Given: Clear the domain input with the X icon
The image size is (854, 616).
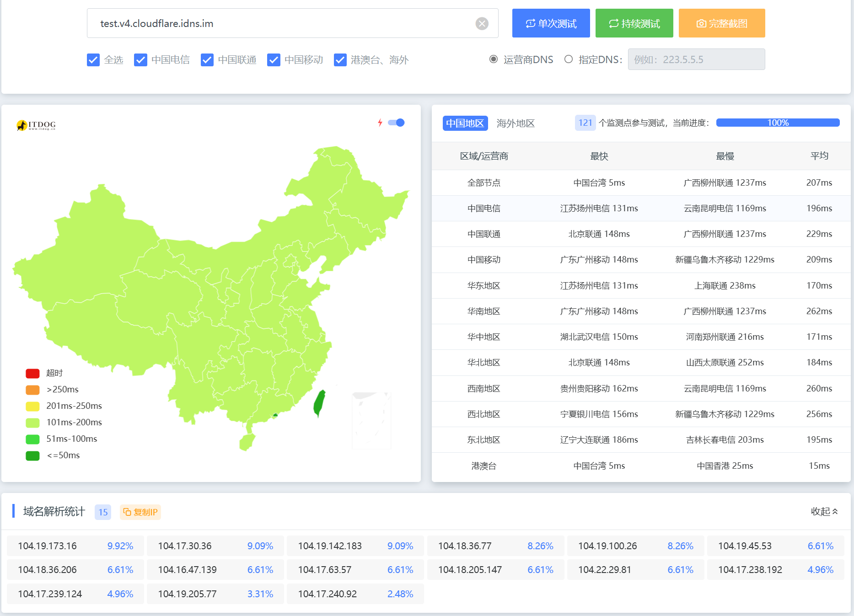Looking at the screenshot, I should 482,23.
